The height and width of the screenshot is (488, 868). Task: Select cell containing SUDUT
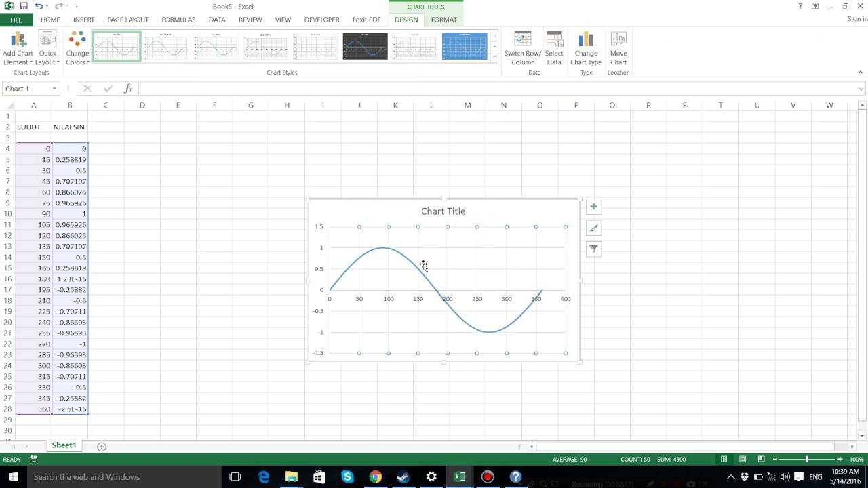click(x=33, y=127)
